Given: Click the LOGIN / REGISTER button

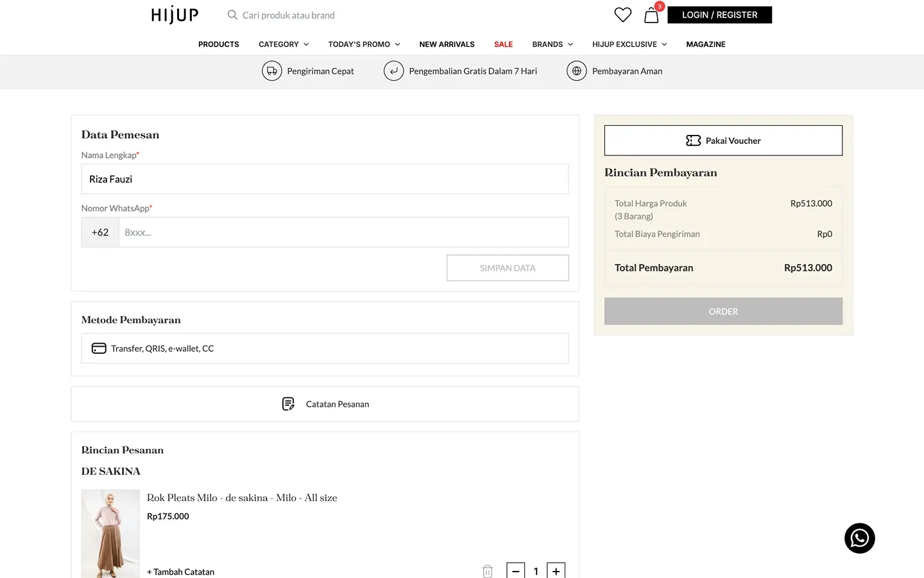Looking at the screenshot, I should 719,15.
